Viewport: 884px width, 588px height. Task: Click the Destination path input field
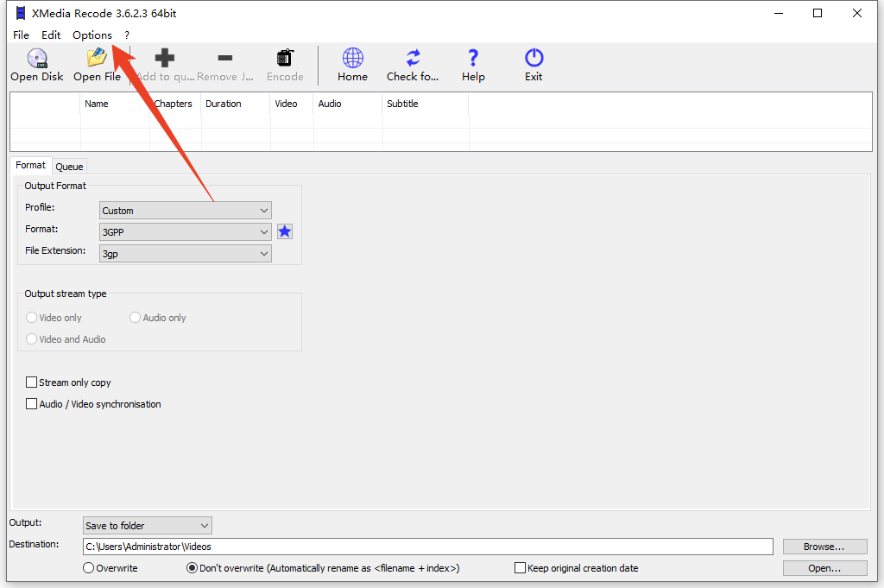click(x=427, y=547)
